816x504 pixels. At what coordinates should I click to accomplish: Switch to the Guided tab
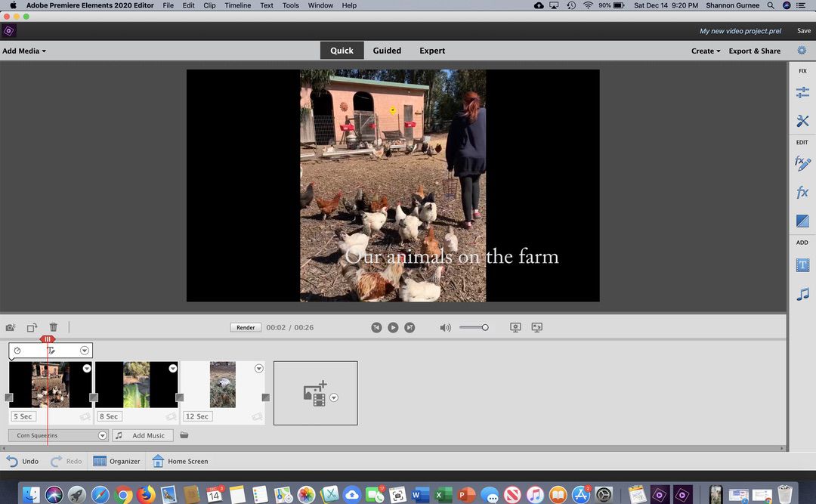[387, 51]
